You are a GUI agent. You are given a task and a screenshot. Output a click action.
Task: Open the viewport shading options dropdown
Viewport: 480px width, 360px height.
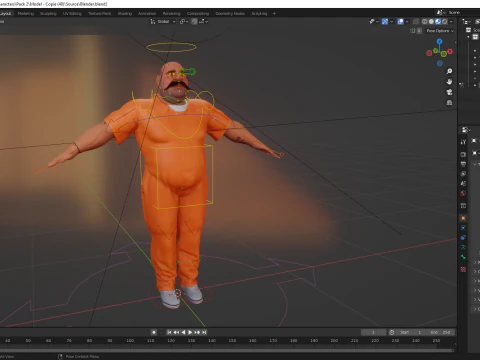(x=451, y=21)
